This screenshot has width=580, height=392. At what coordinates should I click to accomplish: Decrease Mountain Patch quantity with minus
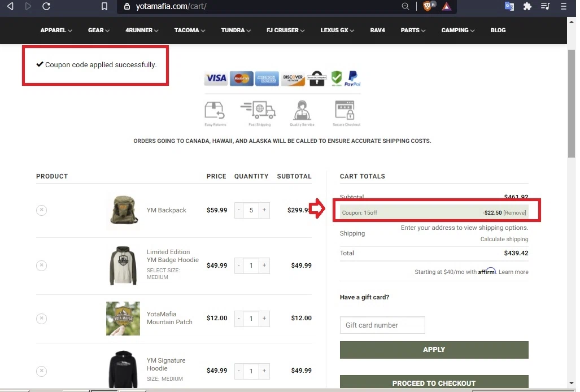click(x=239, y=319)
